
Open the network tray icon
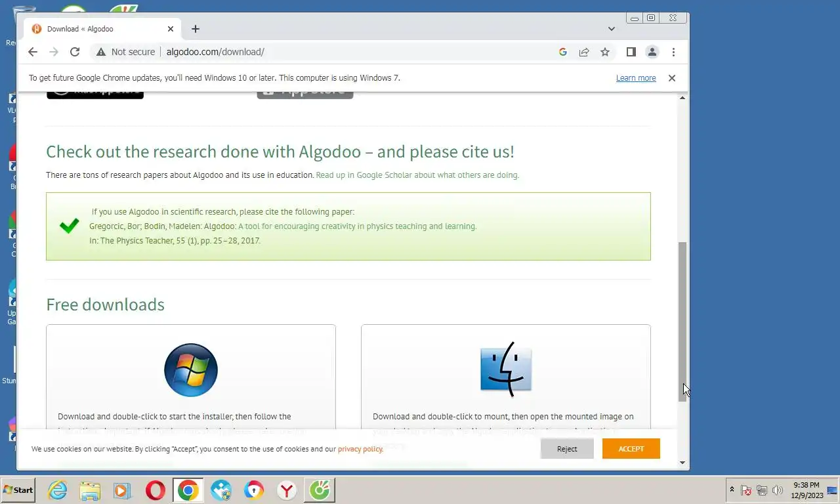click(x=762, y=490)
